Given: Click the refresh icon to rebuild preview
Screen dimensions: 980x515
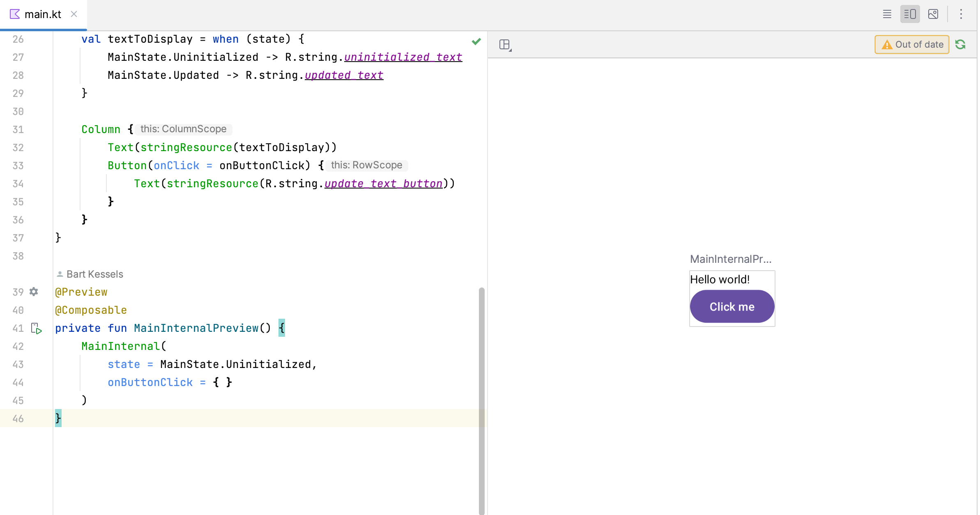Looking at the screenshot, I should click(961, 44).
